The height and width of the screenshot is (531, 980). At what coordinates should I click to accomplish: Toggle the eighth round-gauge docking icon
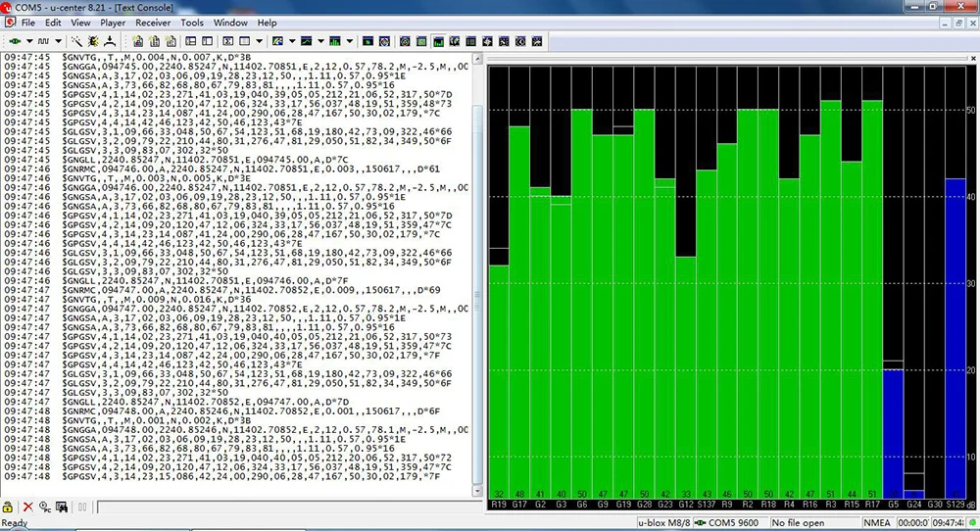click(520, 41)
